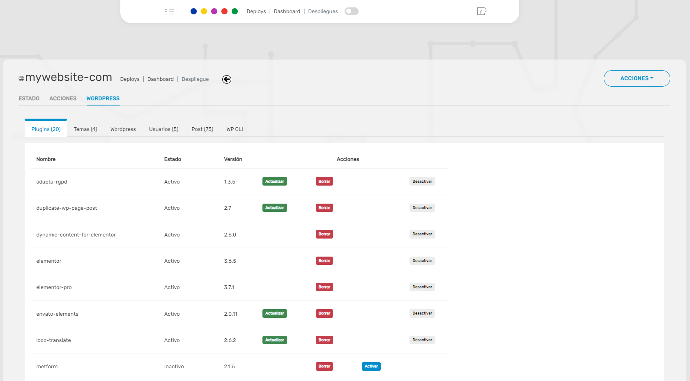Viewport: 690px width, 381px height.
Task: Open the Post (75) sub-tab
Action: coord(202,129)
